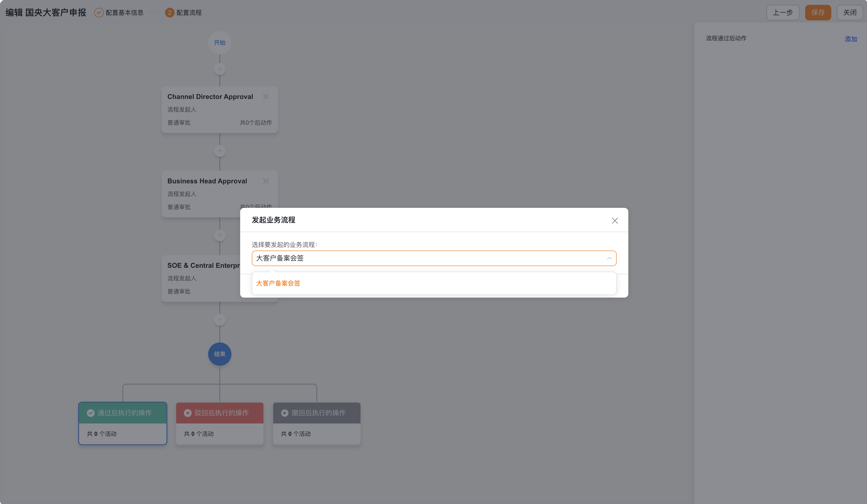Click 添加 link beside 流程通过后动作
The image size is (867, 504).
[851, 39]
